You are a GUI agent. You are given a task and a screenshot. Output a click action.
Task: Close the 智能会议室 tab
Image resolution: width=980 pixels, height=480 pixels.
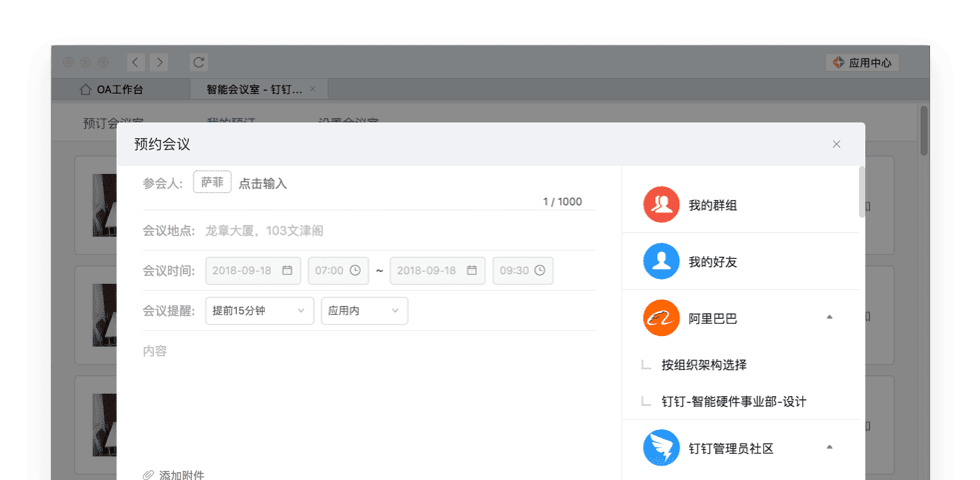(312, 89)
